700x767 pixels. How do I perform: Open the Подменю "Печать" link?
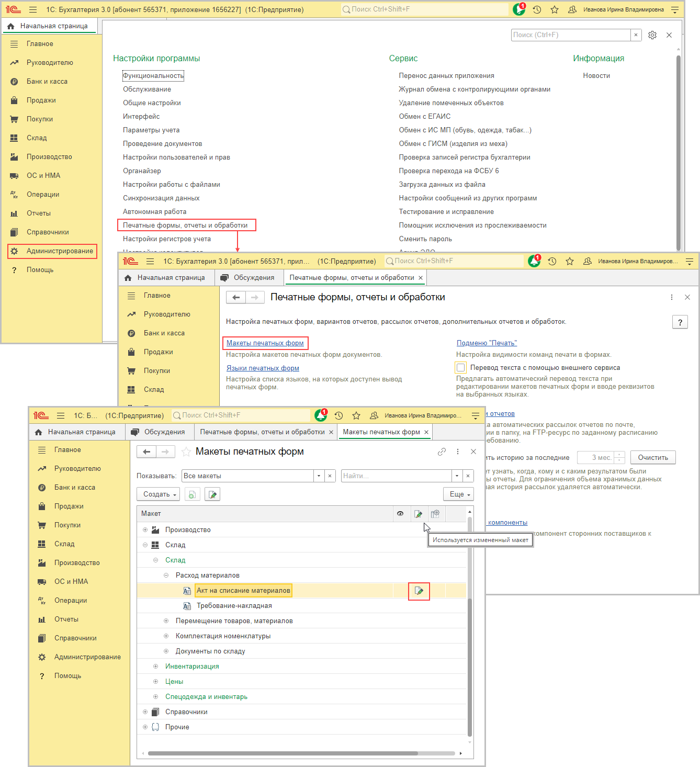pyautogui.click(x=487, y=343)
